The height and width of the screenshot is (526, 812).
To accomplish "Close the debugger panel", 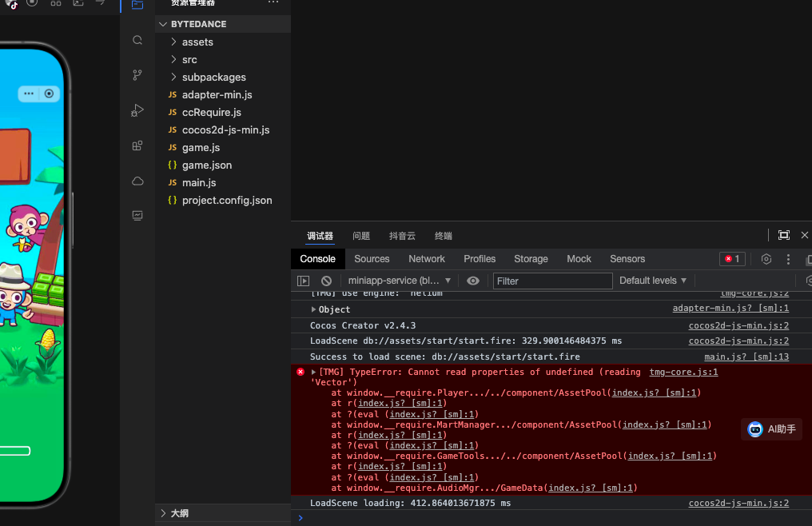I will (805, 235).
